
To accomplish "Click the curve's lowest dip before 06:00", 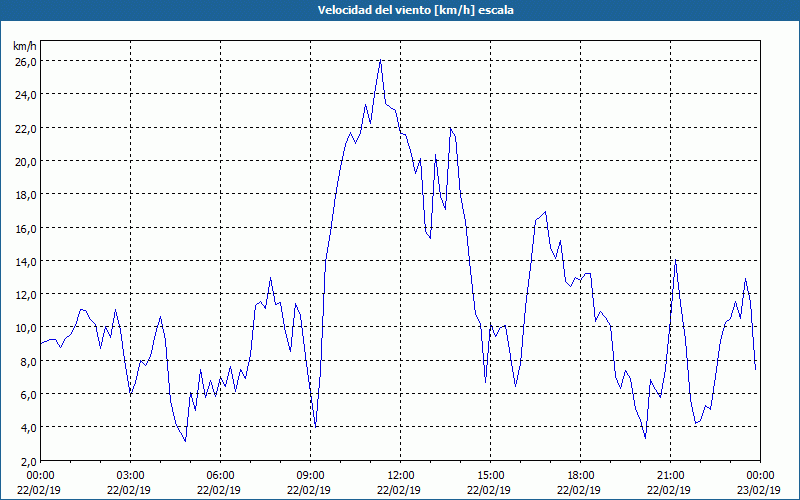I will point(185,441).
